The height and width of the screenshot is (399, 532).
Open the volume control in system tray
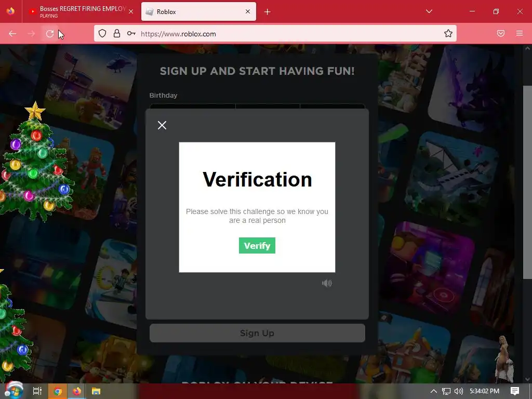pyautogui.click(x=458, y=391)
